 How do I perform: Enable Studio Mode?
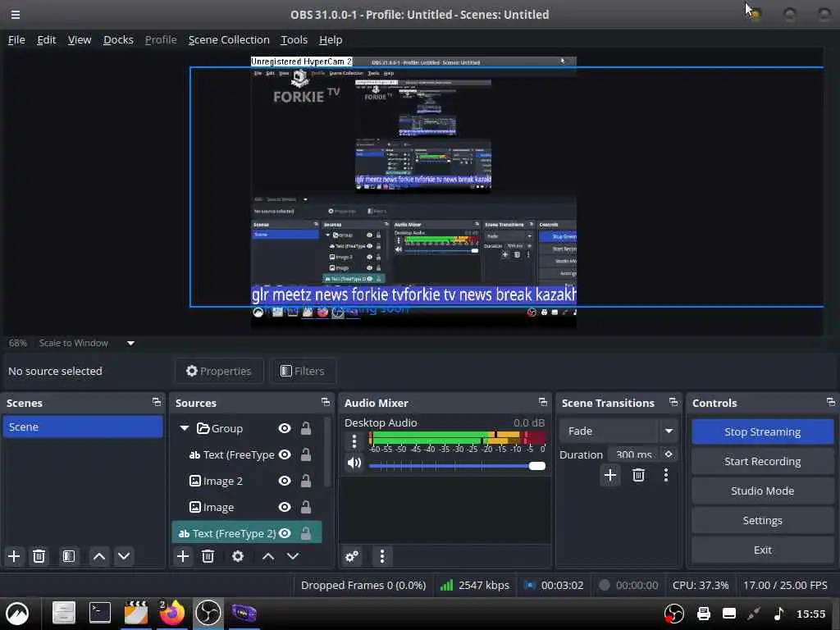click(x=762, y=491)
